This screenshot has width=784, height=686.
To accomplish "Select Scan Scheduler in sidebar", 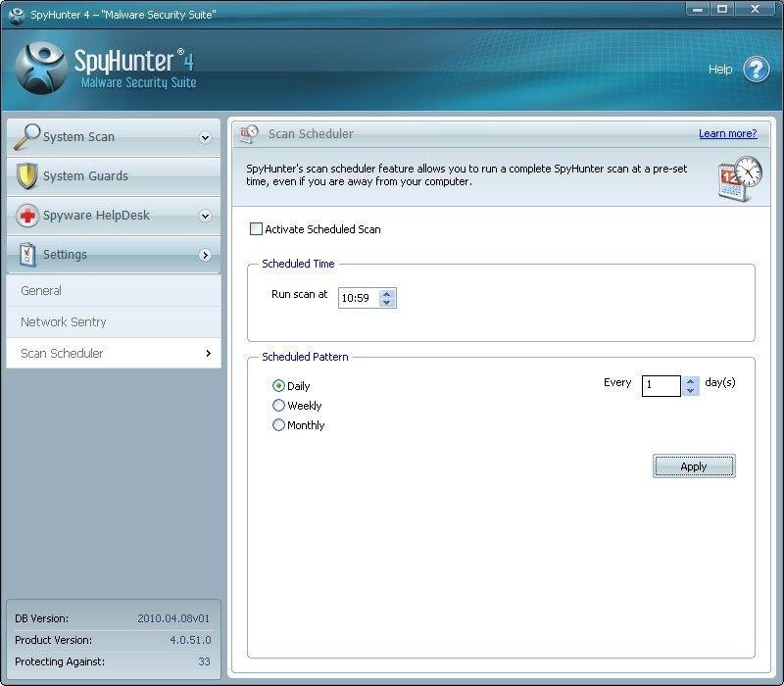I will point(114,353).
